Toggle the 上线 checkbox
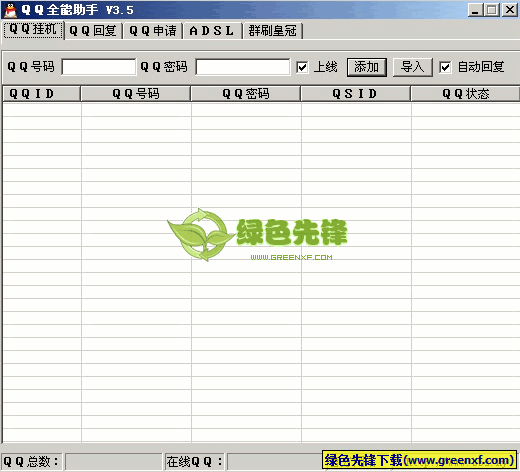This screenshot has height=472, width=520. tap(302, 67)
